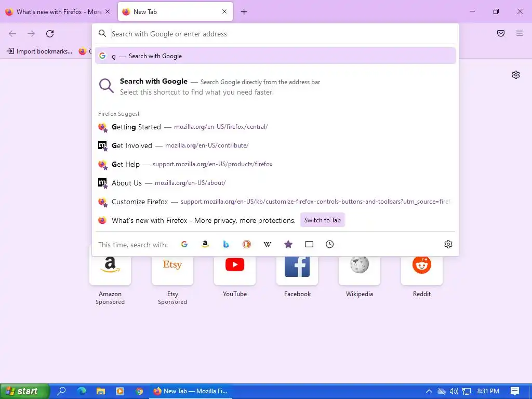The height and width of the screenshot is (399, 532).
Task: Launch Microsoft Edge from taskbar
Action: coord(82,391)
